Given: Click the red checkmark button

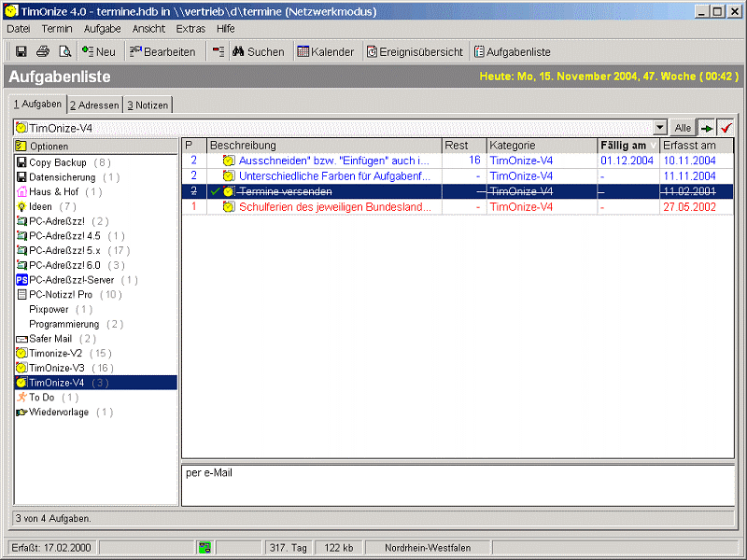Looking at the screenshot, I should pyautogui.click(x=726, y=128).
